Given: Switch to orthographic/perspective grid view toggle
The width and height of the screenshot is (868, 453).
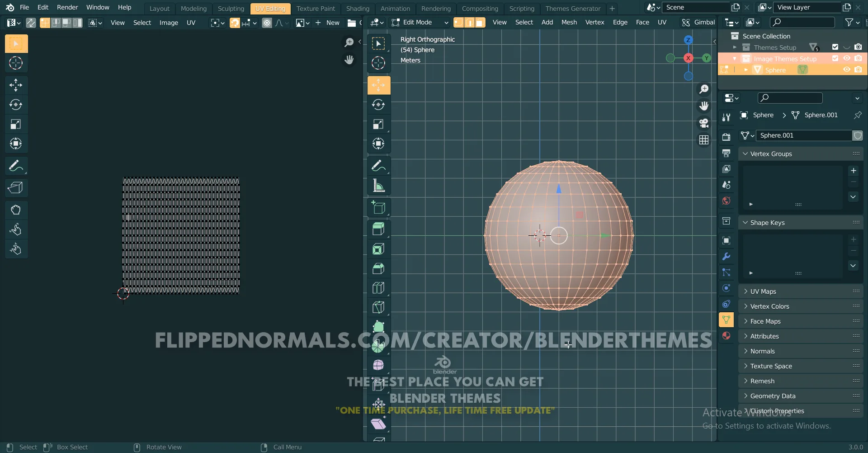Looking at the screenshot, I should pyautogui.click(x=704, y=140).
